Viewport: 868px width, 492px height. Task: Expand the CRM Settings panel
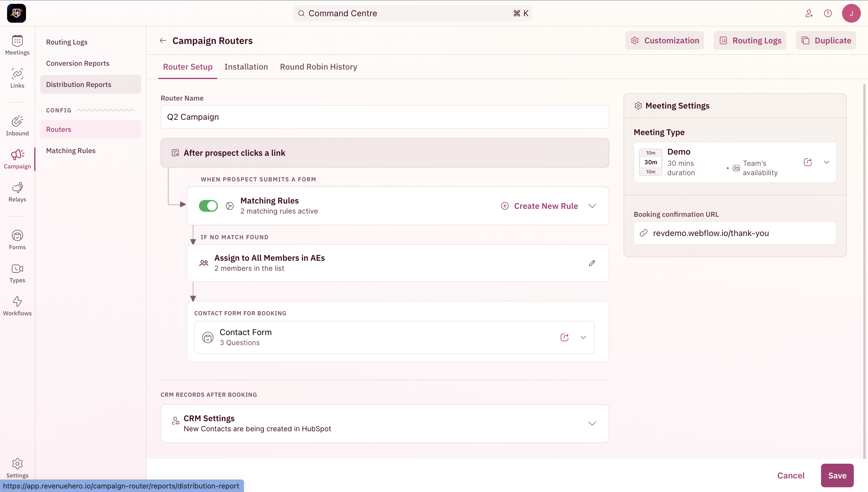coord(592,423)
